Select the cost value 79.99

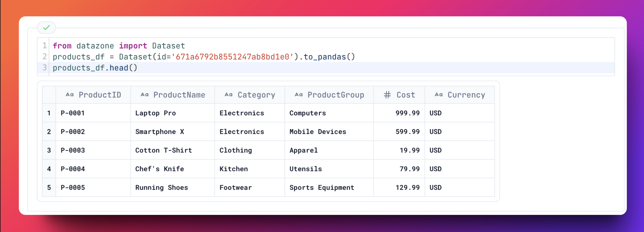click(x=399, y=169)
